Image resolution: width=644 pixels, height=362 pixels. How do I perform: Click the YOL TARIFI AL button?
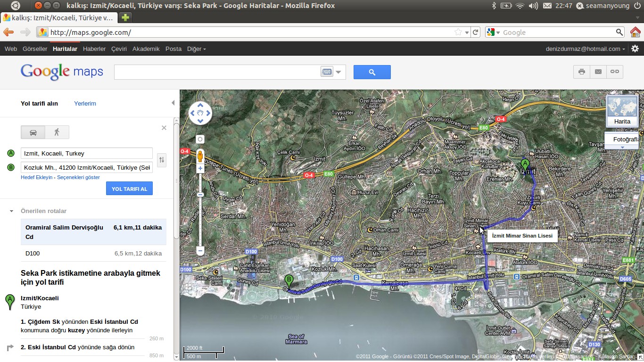click(129, 189)
